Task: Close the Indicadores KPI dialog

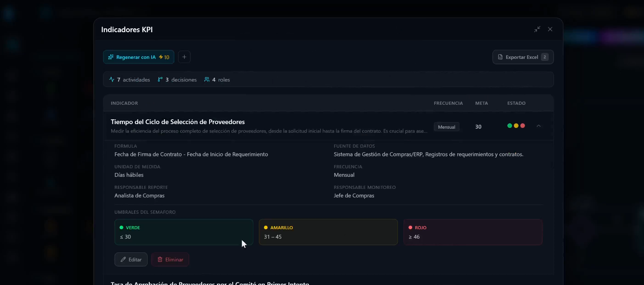Action: pyautogui.click(x=550, y=29)
